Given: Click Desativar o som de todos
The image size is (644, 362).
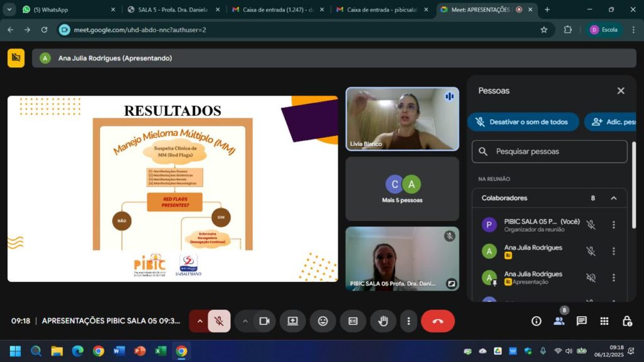Looking at the screenshot, I should 523,122.
